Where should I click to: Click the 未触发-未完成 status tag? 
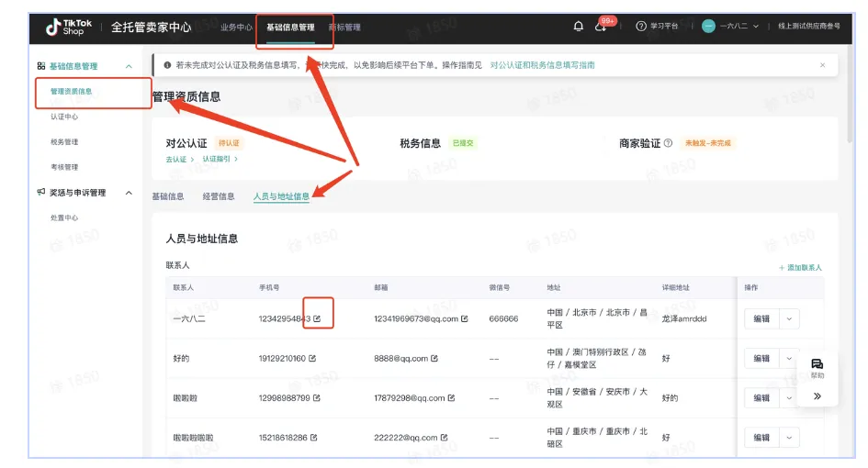708,143
